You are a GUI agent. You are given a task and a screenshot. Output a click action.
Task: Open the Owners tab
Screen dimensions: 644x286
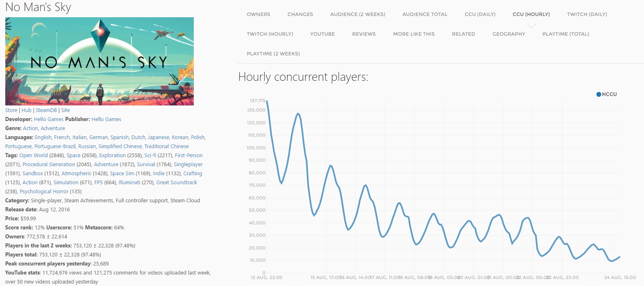[259, 14]
